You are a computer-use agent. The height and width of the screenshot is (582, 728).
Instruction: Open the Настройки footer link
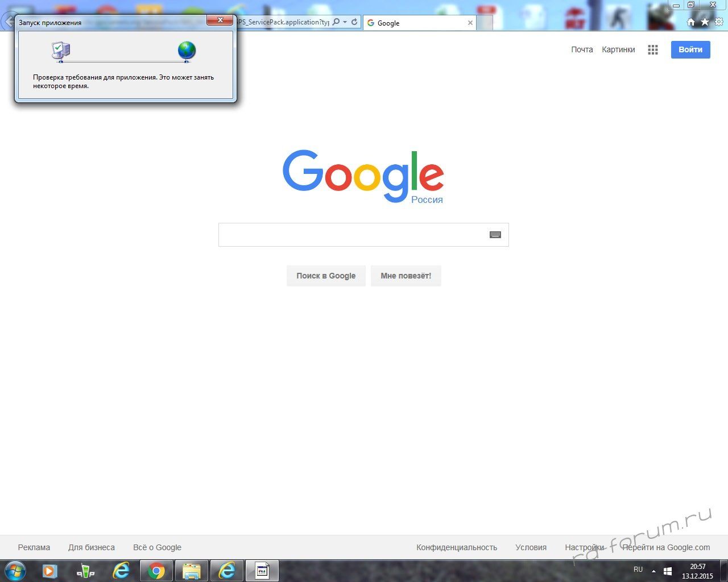pos(585,547)
